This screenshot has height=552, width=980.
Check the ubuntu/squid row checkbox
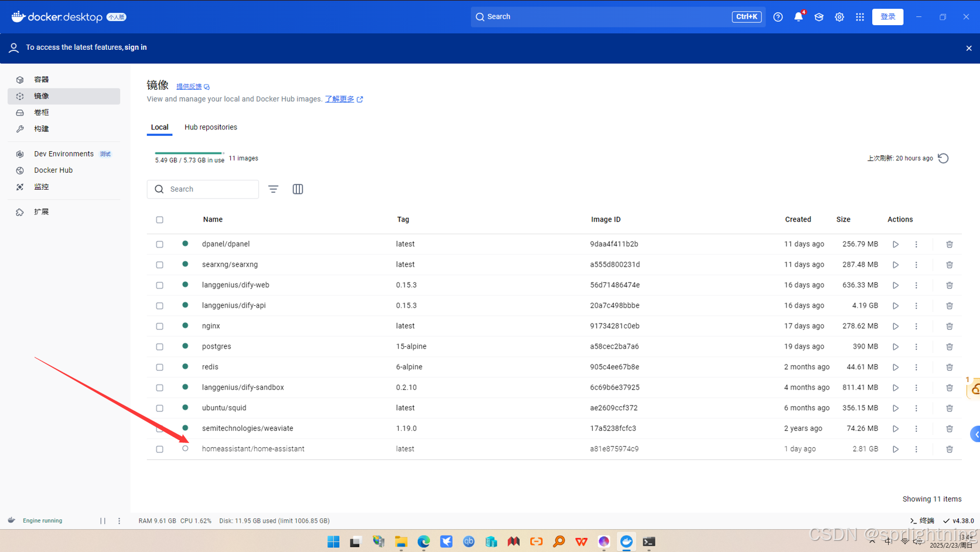pos(159,408)
